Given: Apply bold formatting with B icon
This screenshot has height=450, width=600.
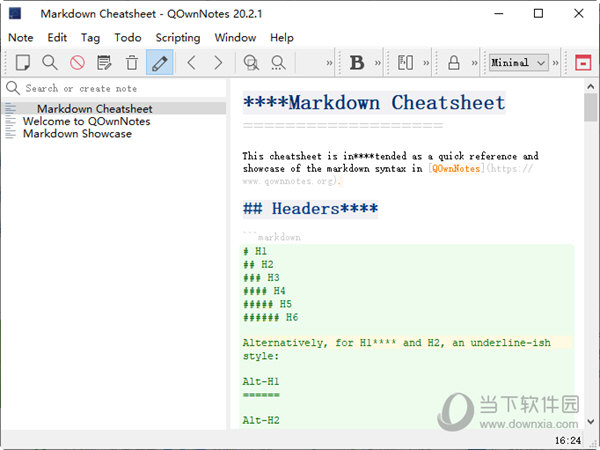Looking at the screenshot, I should [x=357, y=62].
